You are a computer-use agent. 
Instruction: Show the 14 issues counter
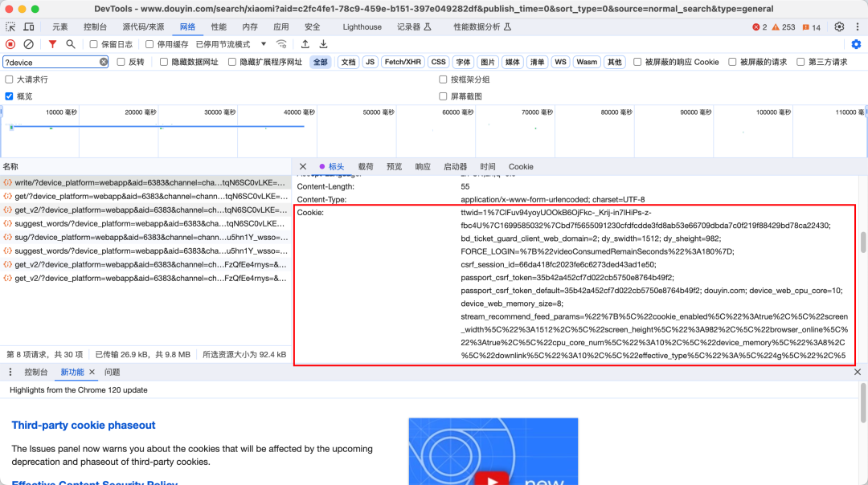[812, 27]
